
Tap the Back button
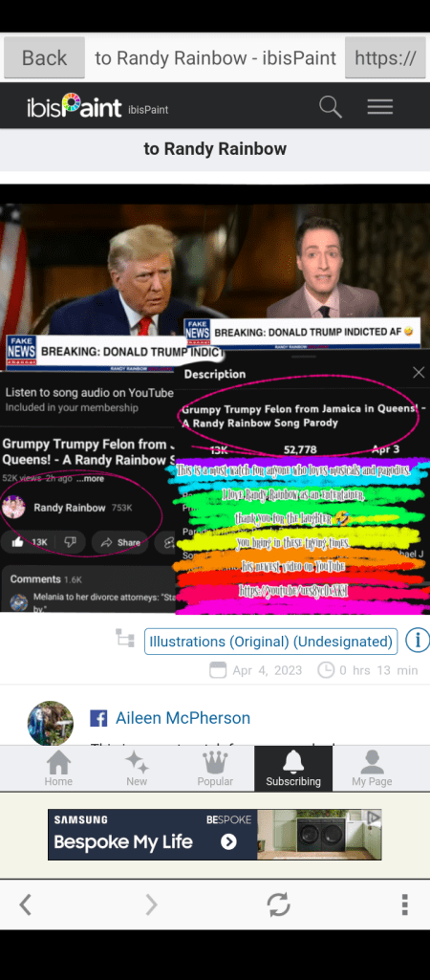click(44, 57)
